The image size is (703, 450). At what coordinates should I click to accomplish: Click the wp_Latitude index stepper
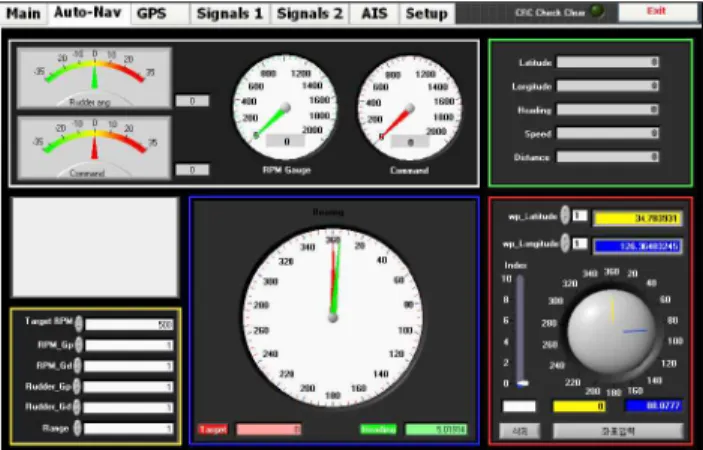click(565, 215)
